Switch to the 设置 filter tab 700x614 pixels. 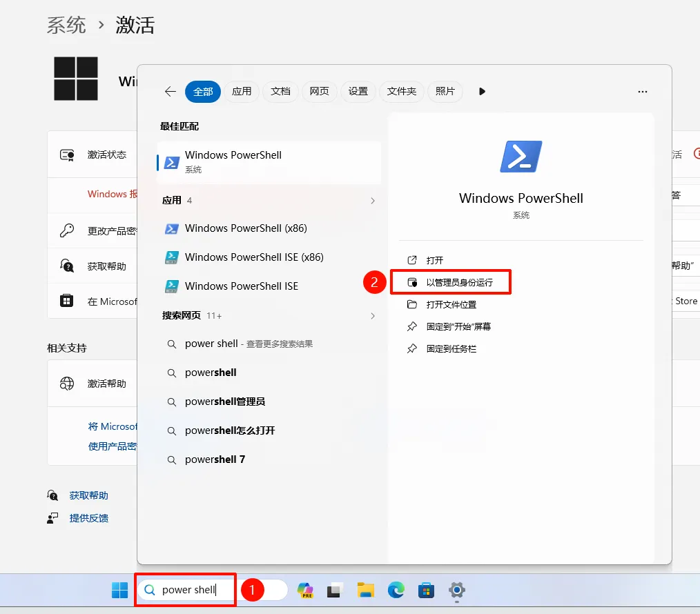pyautogui.click(x=358, y=92)
